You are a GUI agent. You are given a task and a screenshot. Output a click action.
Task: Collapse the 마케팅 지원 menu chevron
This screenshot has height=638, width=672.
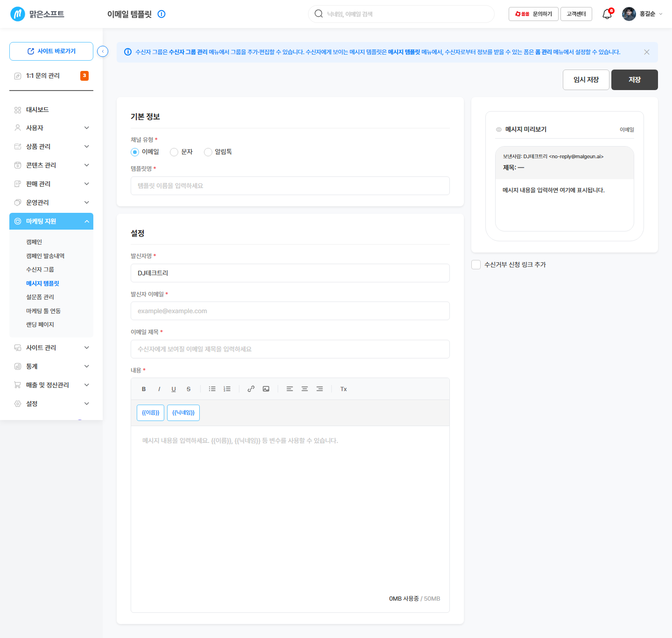coord(87,221)
